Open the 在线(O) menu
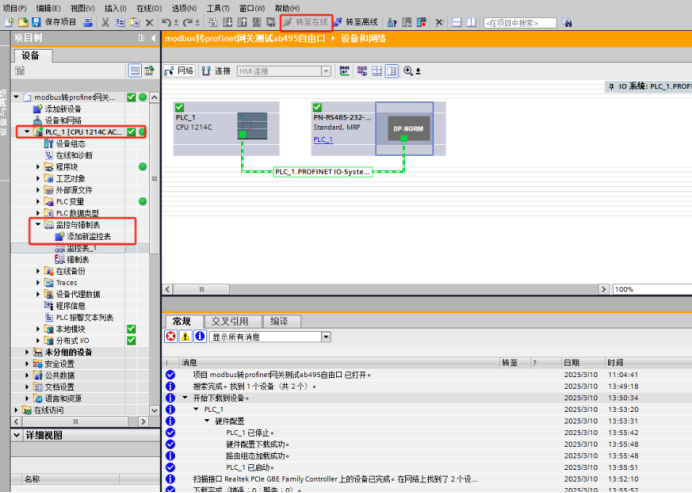 click(x=149, y=8)
